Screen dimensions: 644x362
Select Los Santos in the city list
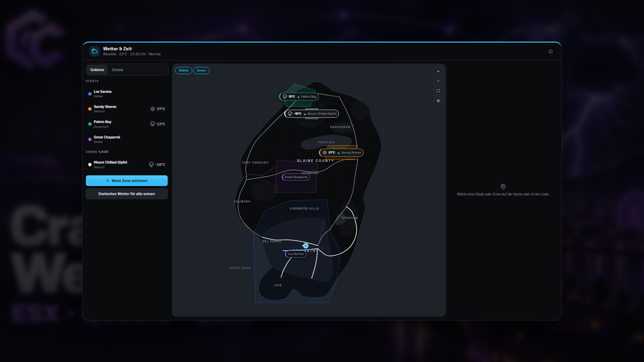coord(127,94)
